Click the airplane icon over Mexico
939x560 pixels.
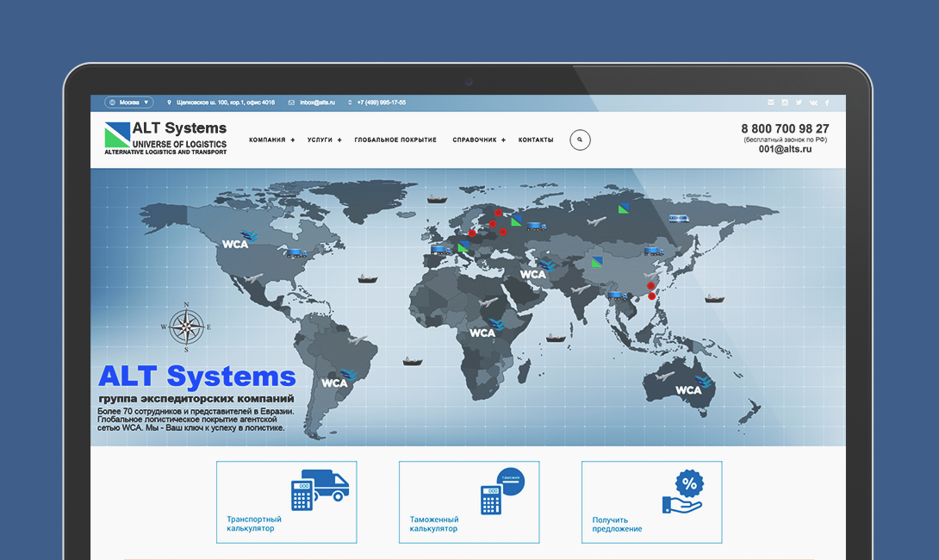click(x=253, y=278)
